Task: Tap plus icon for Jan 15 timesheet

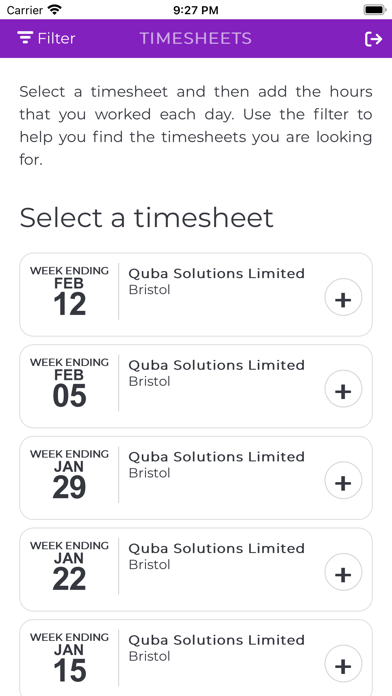Action: pyautogui.click(x=343, y=664)
